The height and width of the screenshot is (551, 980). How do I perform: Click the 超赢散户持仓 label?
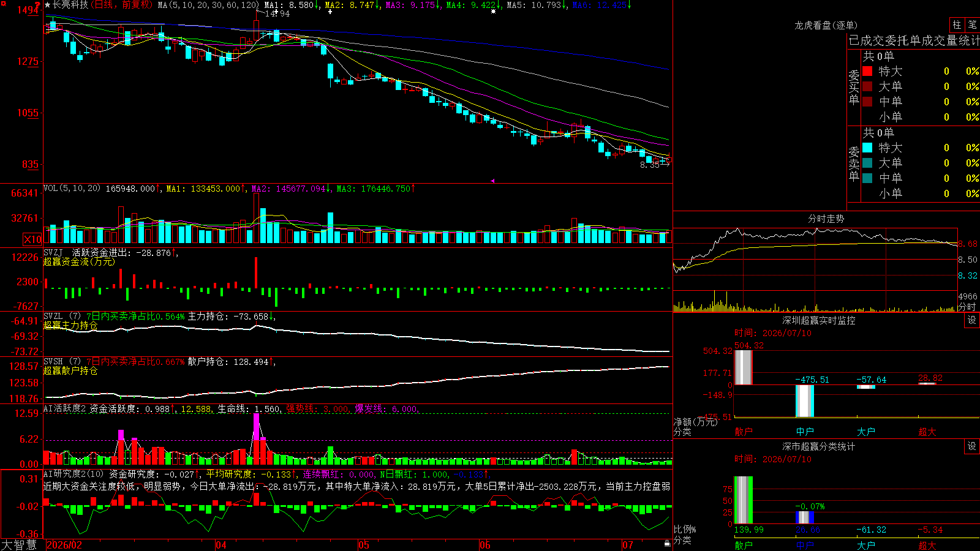70,370
